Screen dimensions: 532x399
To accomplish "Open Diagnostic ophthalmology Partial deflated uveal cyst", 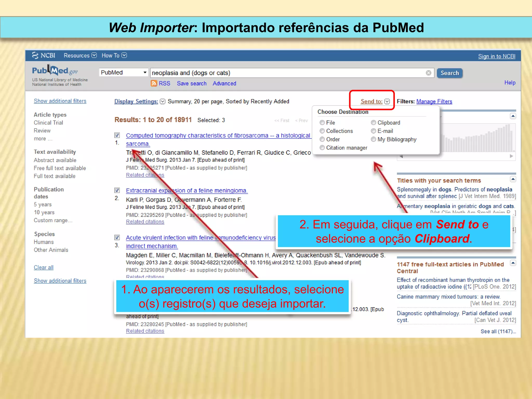I will pos(454,317).
